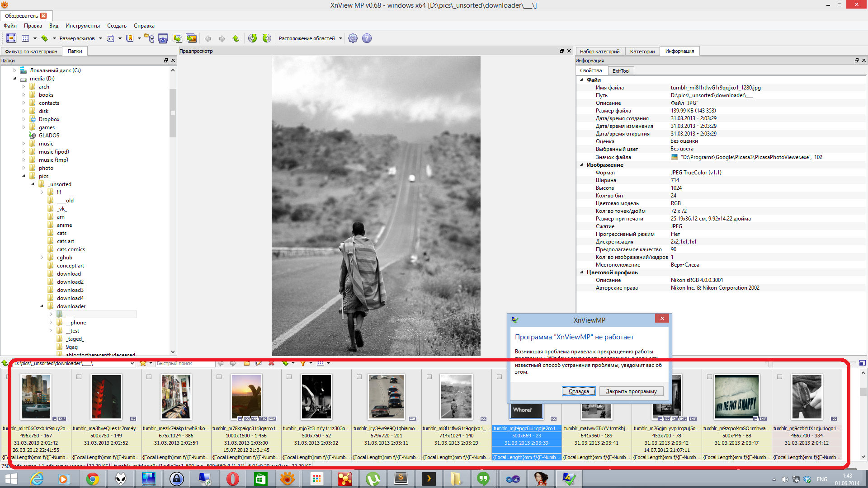The width and height of the screenshot is (868, 488).
Task: Expand the games folder in tree
Action: point(24,127)
